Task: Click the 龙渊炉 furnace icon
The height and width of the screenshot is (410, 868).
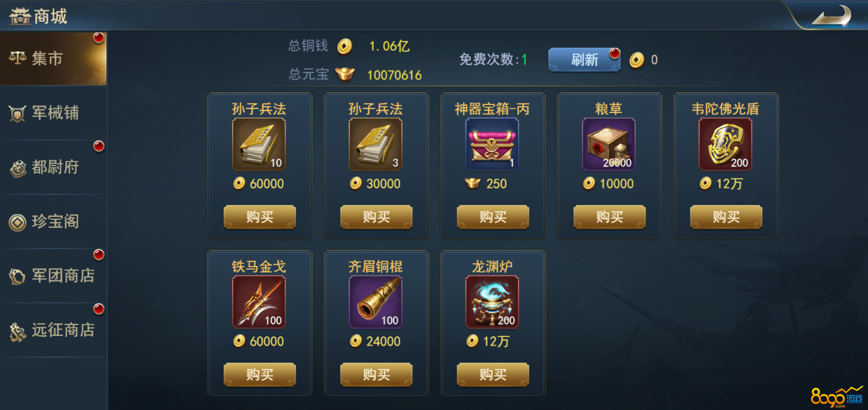Action: (492, 302)
